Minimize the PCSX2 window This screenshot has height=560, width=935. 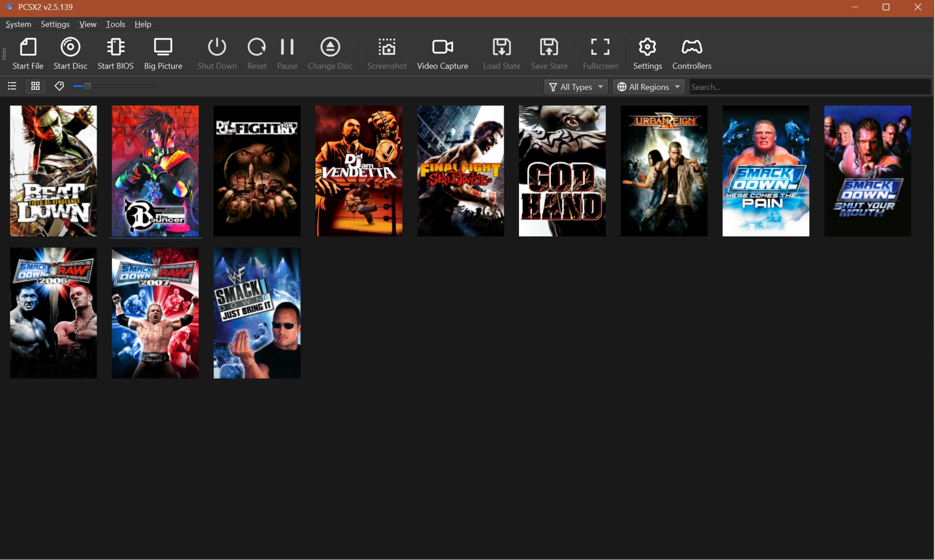855,7
